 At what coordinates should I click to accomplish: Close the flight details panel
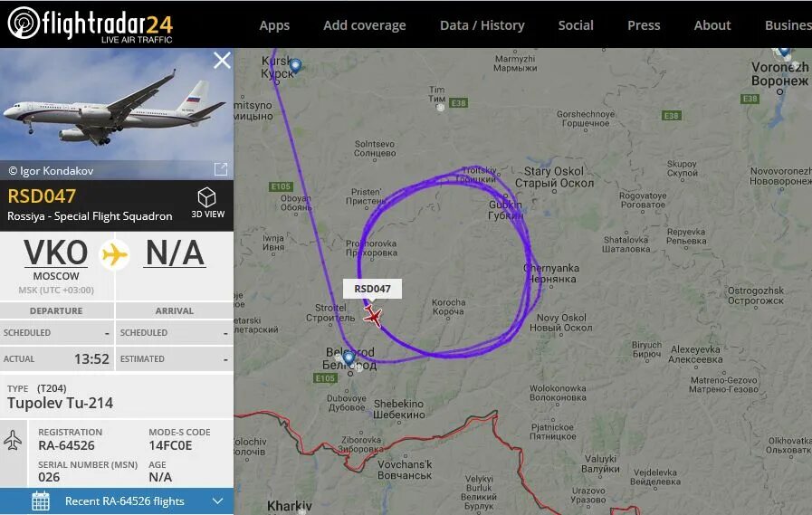[x=222, y=61]
